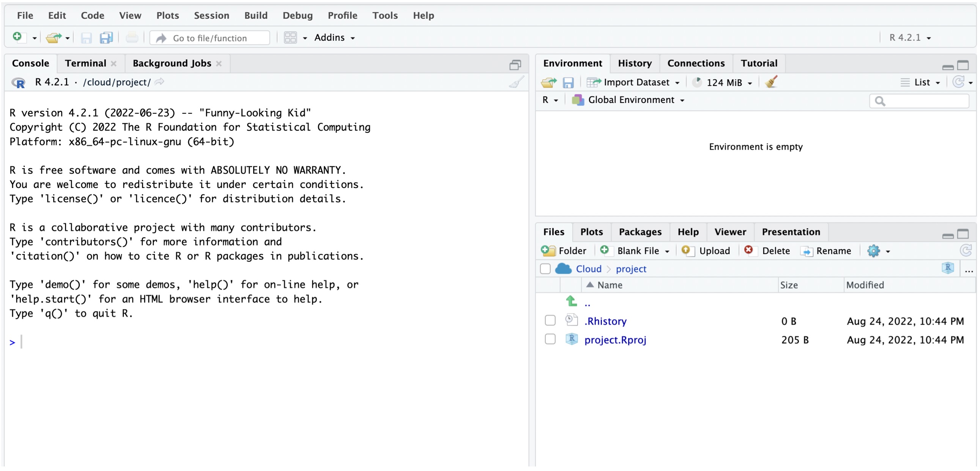Screen dimensions: 980x471
Task: Switch to the History tab
Action: pyautogui.click(x=634, y=63)
